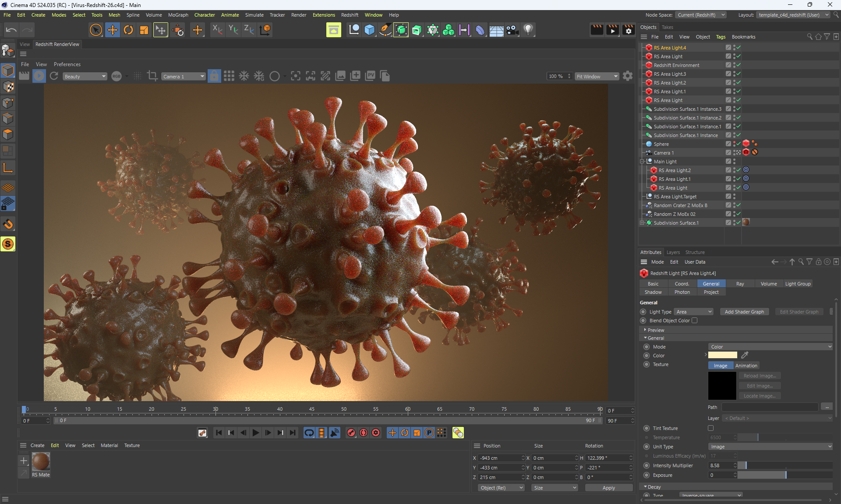Viewport: 841px width, 504px height.
Task: Click the Add Shader Graph button
Action: coord(744,312)
